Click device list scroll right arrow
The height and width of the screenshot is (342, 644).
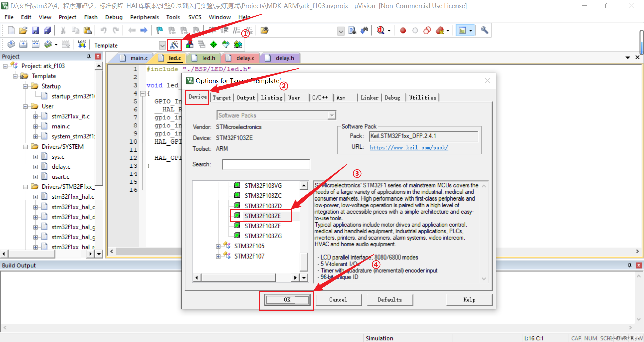click(295, 278)
